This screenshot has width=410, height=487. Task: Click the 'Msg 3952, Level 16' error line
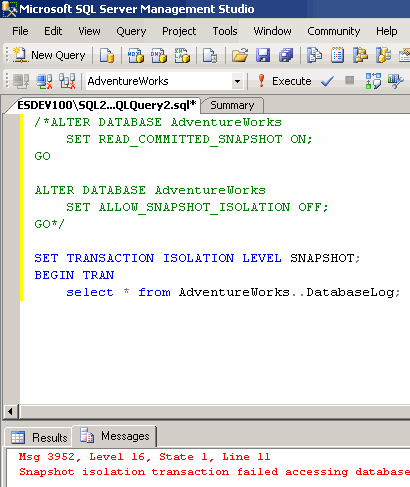(144, 456)
